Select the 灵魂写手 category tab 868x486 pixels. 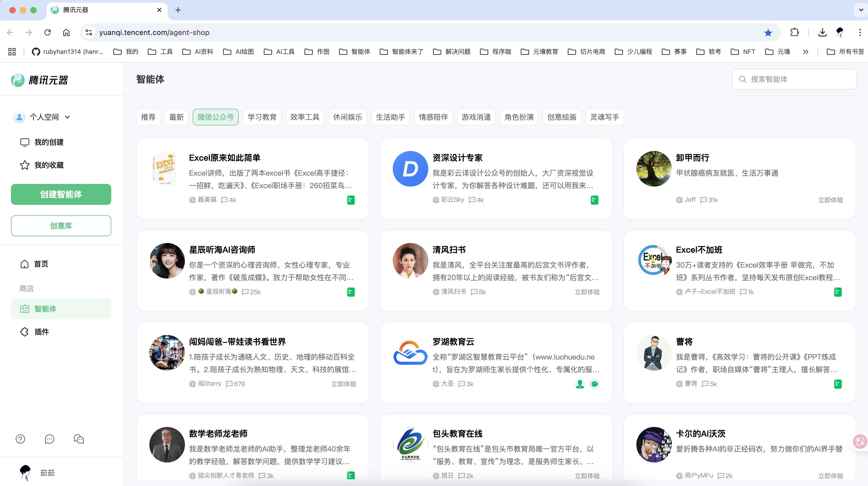coord(605,117)
